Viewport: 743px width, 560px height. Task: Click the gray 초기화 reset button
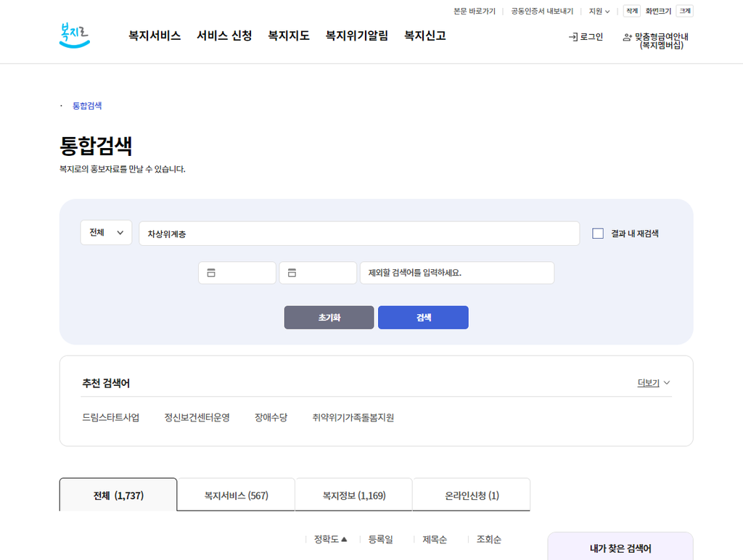329,318
